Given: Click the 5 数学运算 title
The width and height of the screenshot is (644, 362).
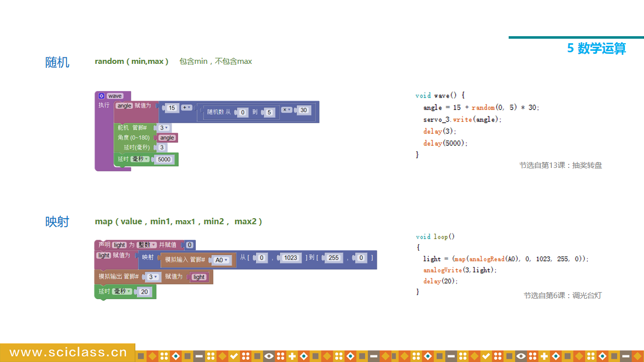Looking at the screenshot, I should coord(597,48).
